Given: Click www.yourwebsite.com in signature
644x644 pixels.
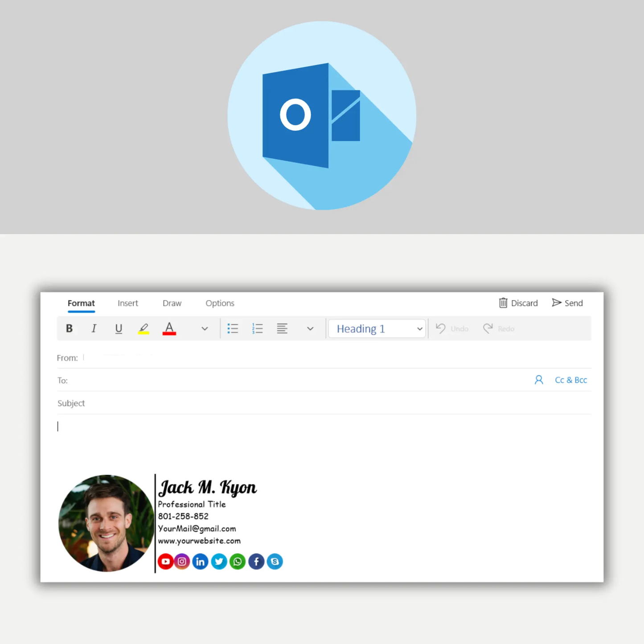Looking at the screenshot, I should [199, 541].
